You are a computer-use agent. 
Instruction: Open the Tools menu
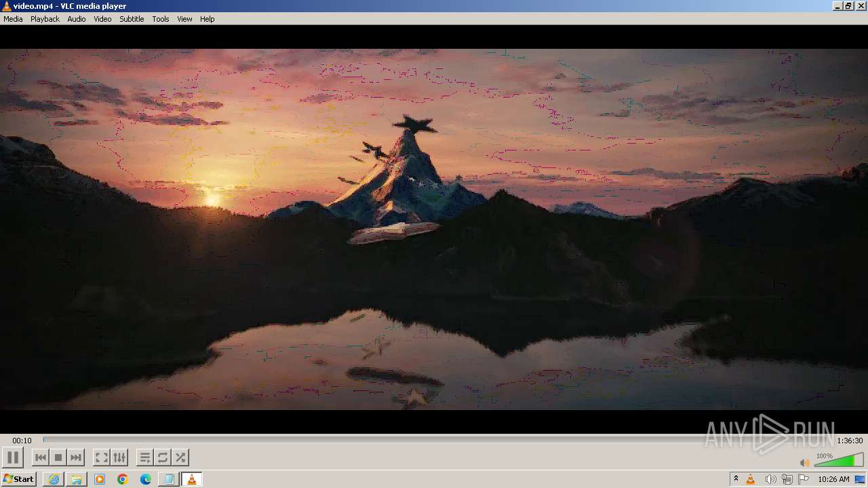click(161, 19)
